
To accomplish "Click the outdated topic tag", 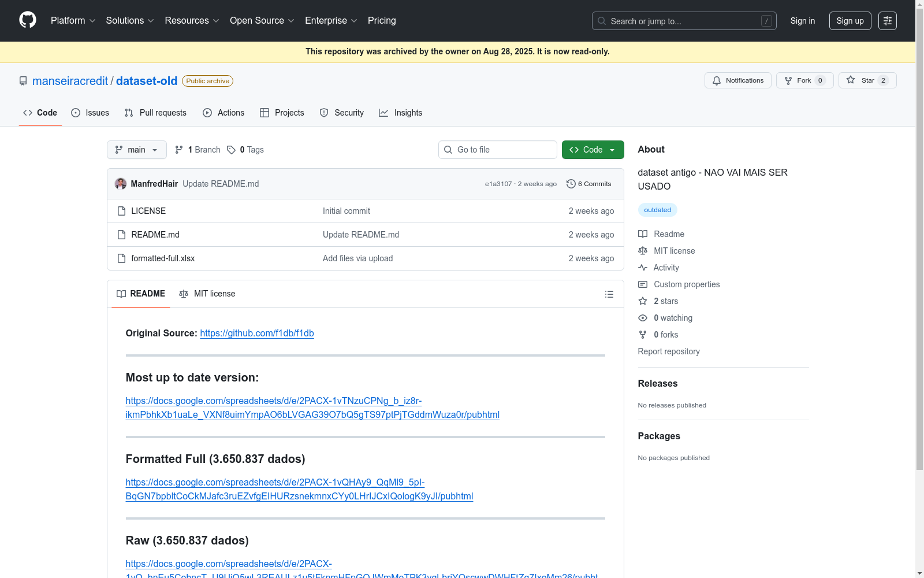I will 657,210.
